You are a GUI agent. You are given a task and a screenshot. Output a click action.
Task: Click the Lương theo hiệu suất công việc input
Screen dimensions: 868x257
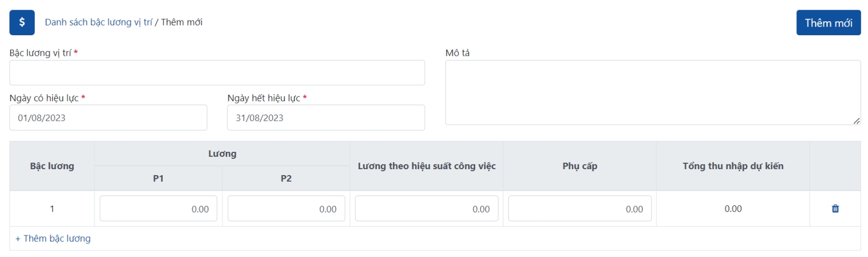point(426,209)
